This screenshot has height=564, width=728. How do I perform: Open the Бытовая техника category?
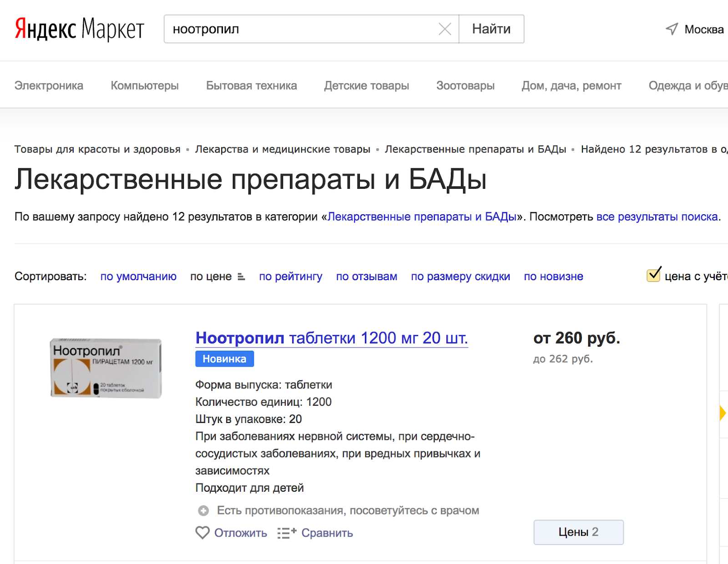(252, 86)
